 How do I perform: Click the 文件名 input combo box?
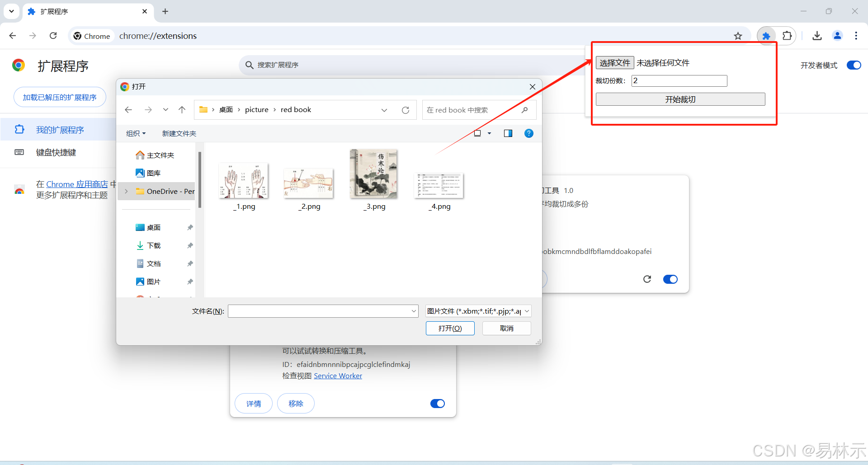(323, 311)
